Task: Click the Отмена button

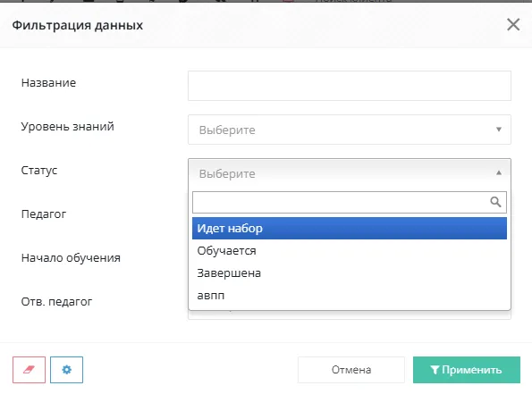Action: click(x=351, y=370)
